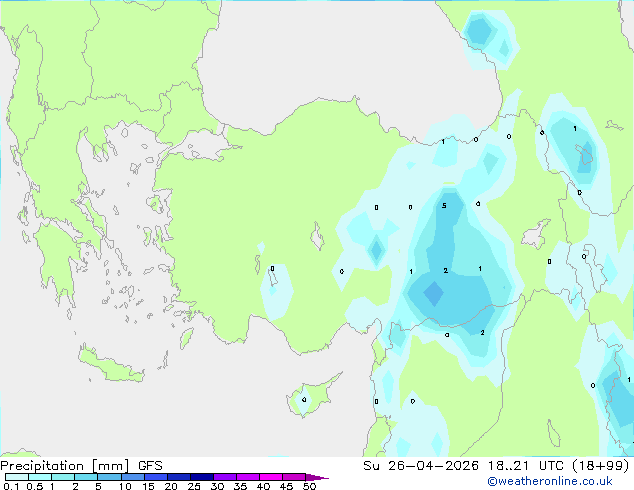Click the 10–15 mm legend swatch
This screenshot has width=634, height=490.
coord(132,477)
